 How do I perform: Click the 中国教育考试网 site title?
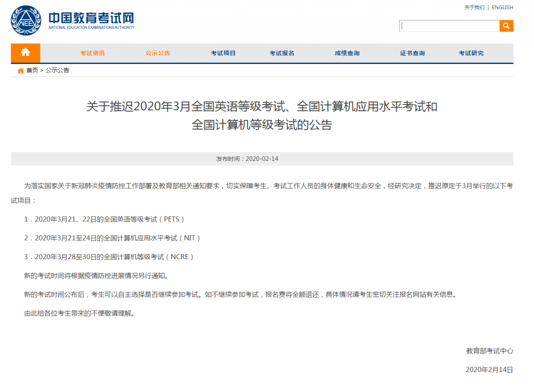(x=91, y=18)
